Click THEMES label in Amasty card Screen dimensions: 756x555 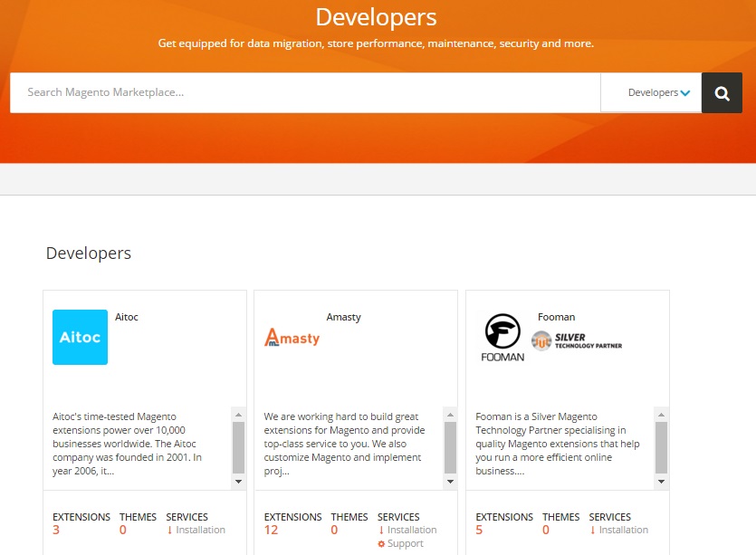coord(349,517)
